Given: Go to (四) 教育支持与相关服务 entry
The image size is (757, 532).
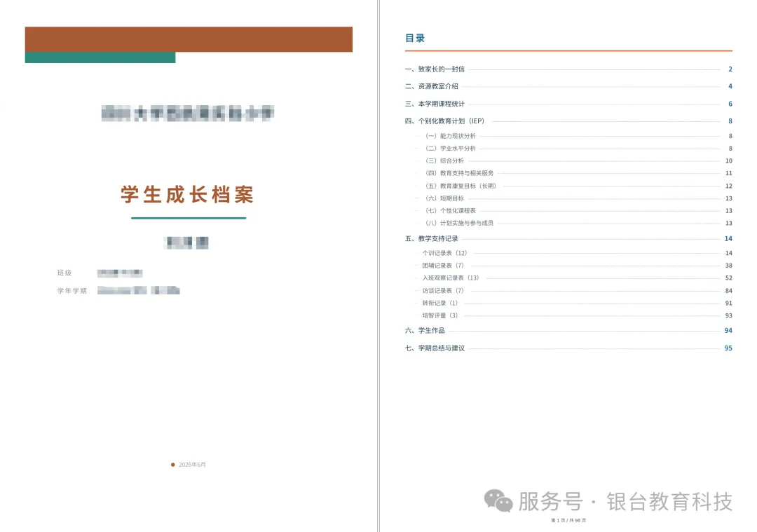Looking at the screenshot, I should pyautogui.click(x=459, y=173).
